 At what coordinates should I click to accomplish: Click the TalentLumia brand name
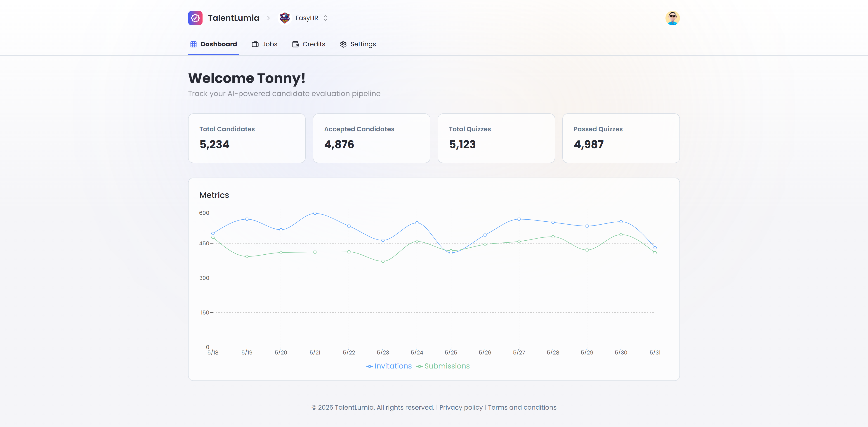click(x=233, y=18)
